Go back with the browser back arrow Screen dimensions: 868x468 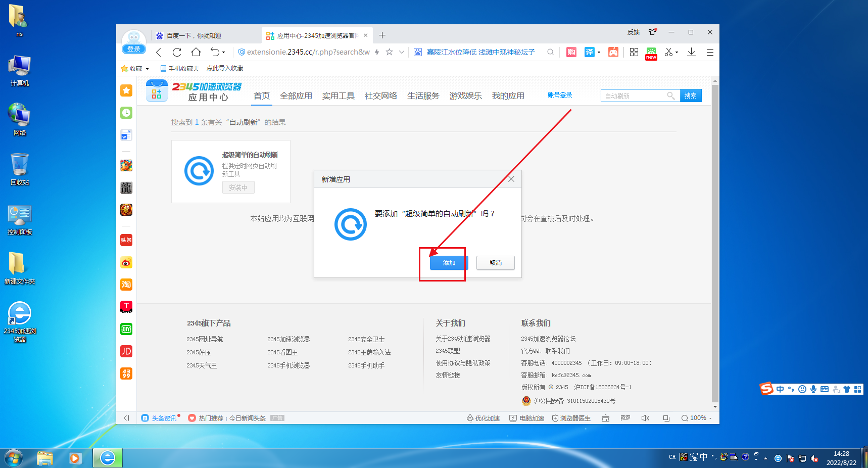click(x=159, y=52)
